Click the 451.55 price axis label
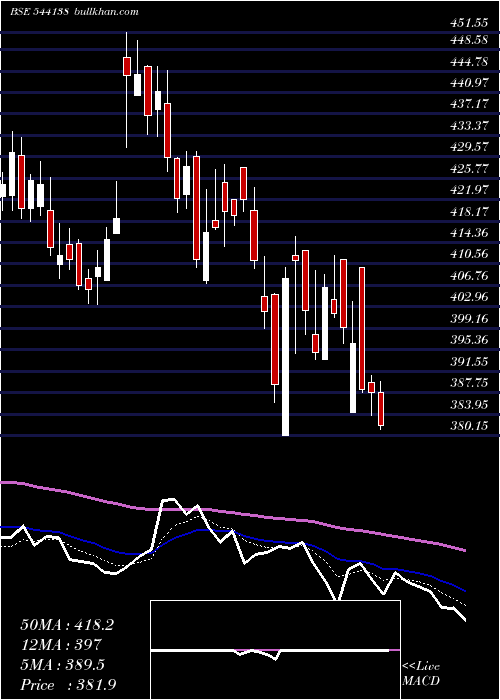 tap(468, 23)
